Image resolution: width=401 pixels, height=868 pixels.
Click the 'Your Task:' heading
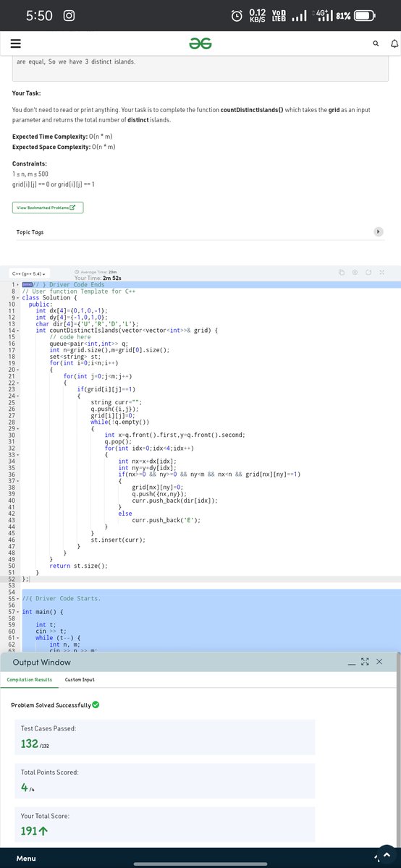26,93
